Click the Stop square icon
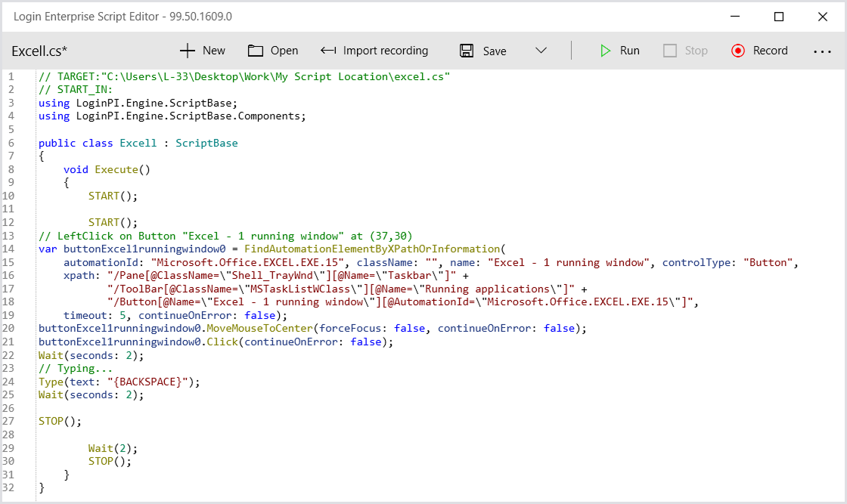Viewport: 847px width, 504px height. (x=670, y=51)
